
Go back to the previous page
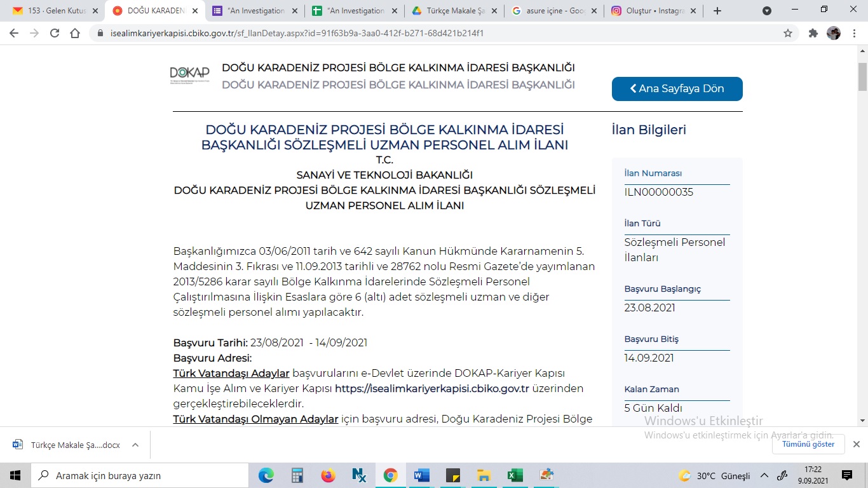coord(14,33)
